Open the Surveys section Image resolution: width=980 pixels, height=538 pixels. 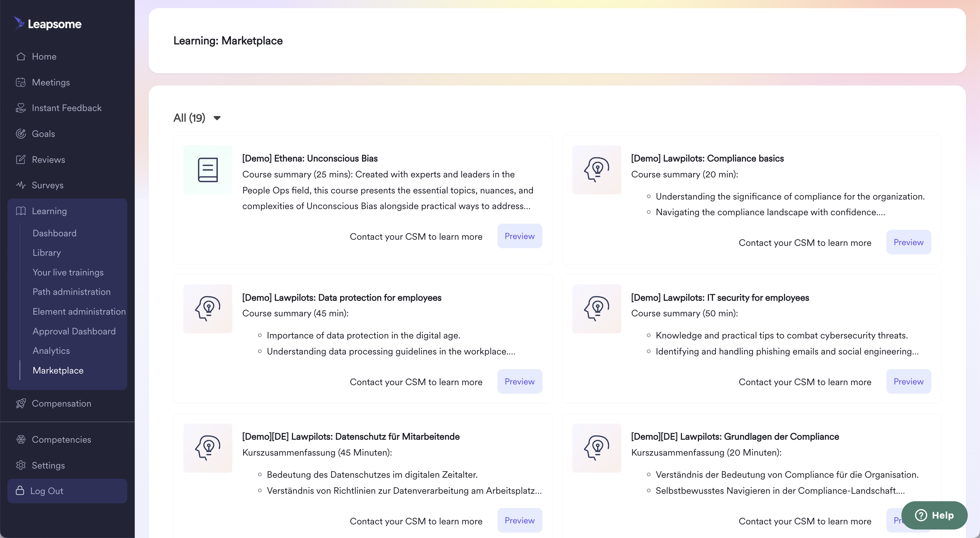(x=48, y=185)
